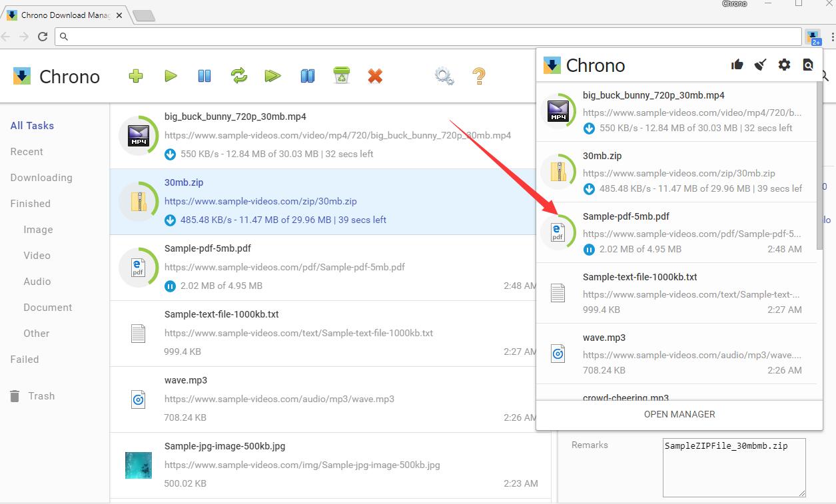Viewport: 836px width, 504px height.
Task: Click the MP4 icon of big_buck_bunny in popup
Action: point(558,111)
